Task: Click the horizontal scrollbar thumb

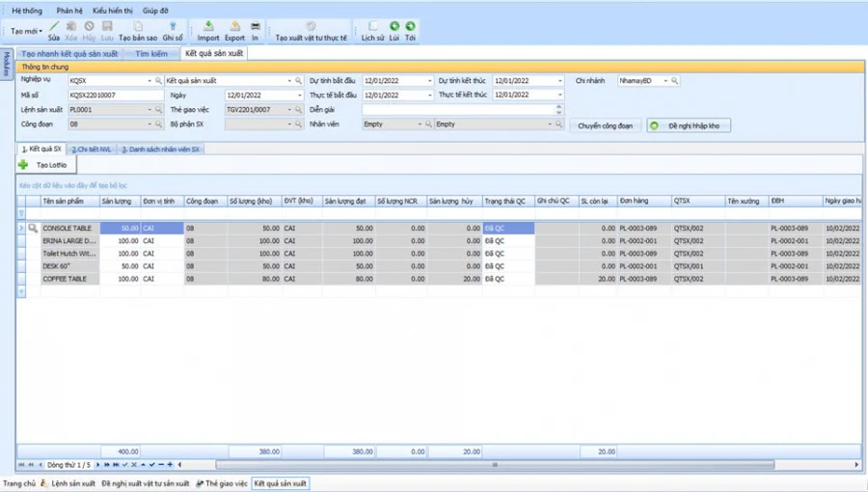Action: [x=495, y=465]
